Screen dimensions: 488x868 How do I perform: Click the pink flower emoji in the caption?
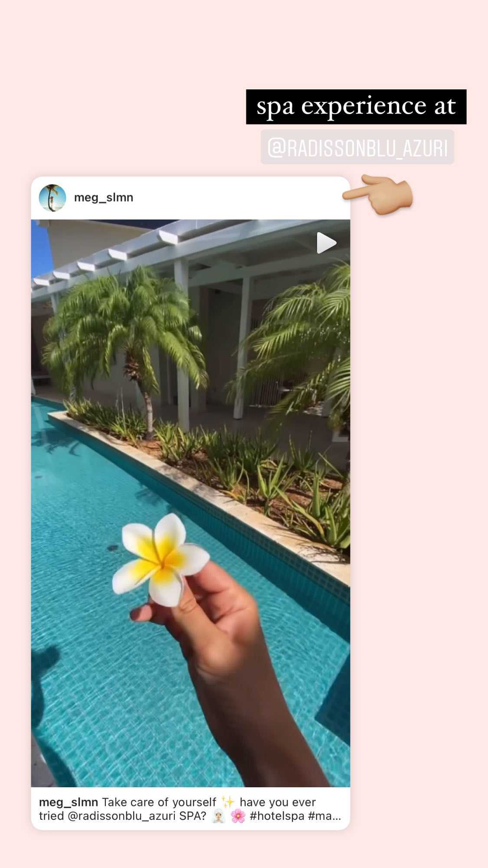(238, 816)
